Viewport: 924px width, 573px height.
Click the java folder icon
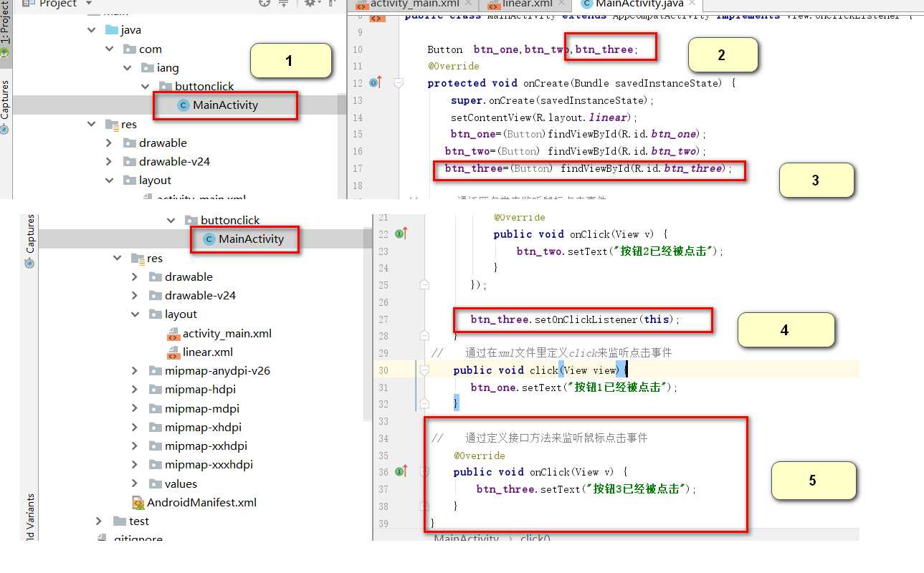tap(111, 30)
